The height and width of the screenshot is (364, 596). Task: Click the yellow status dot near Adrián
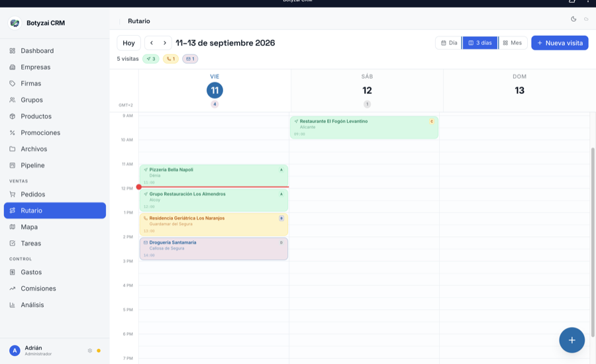tap(99, 351)
